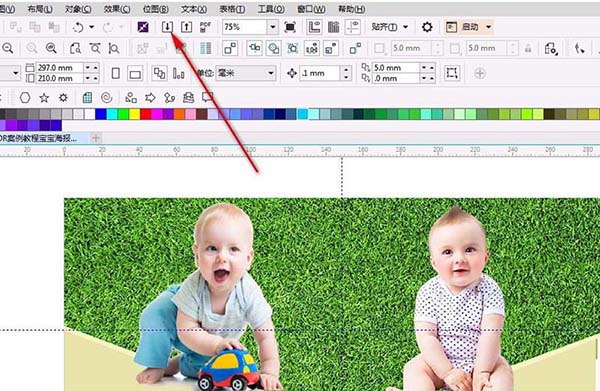Toggle show grid icon

[x=333, y=27]
